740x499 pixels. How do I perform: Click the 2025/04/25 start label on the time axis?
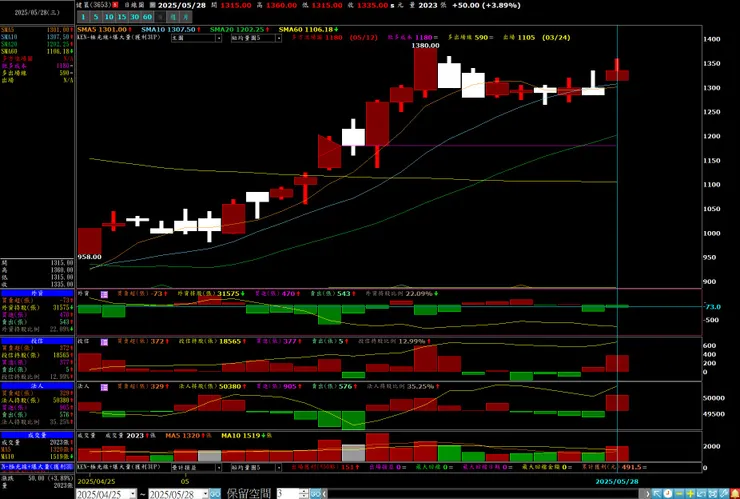[x=96, y=481]
